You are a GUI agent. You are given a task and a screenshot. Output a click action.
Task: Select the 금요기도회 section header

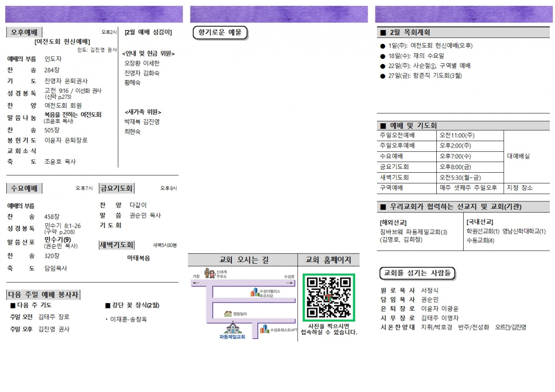[x=117, y=188]
